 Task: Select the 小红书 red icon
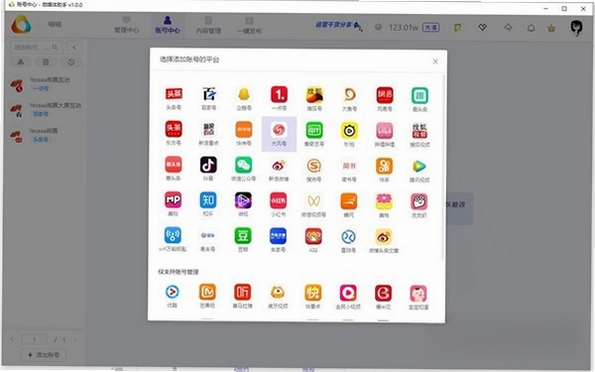tap(279, 201)
